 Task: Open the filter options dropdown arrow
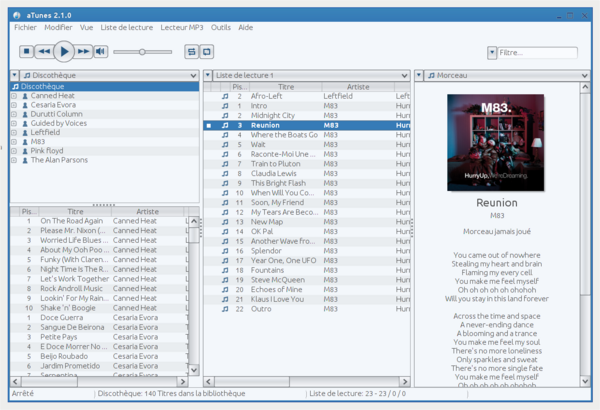tap(492, 53)
